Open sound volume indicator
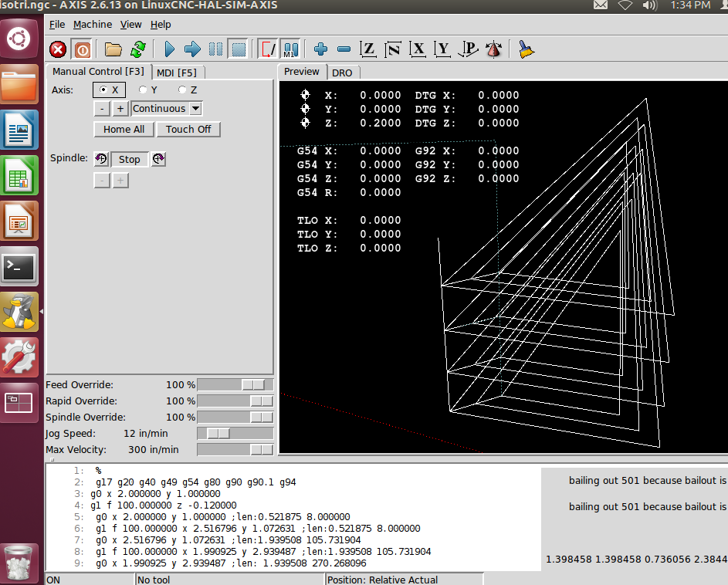The height and width of the screenshot is (585, 728). 649,5
